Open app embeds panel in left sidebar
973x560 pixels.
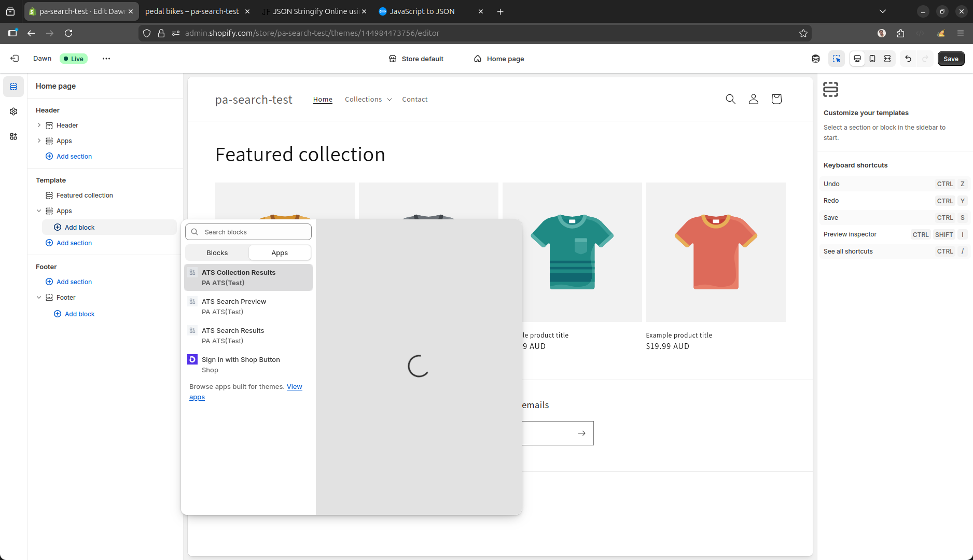(x=13, y=136)
